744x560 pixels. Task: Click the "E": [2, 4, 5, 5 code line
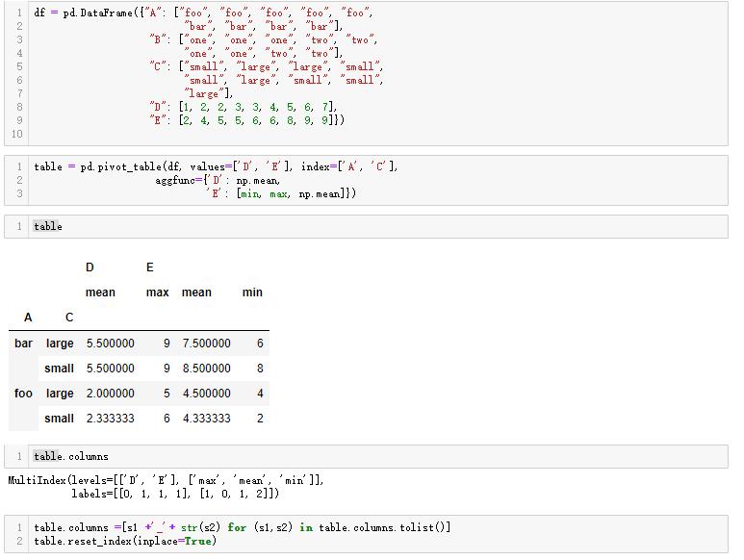(246, 120)
